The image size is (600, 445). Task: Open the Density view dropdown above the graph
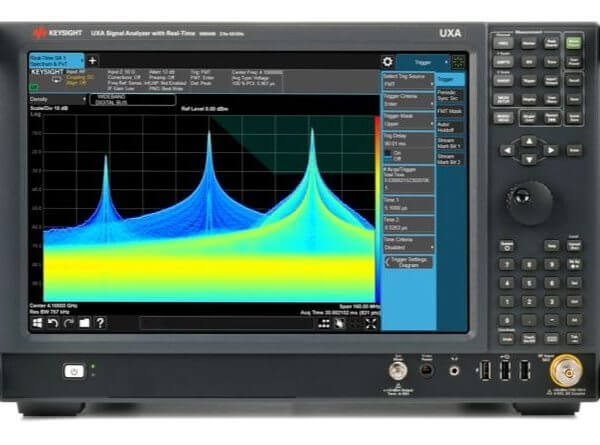click(x=58, y=99)
